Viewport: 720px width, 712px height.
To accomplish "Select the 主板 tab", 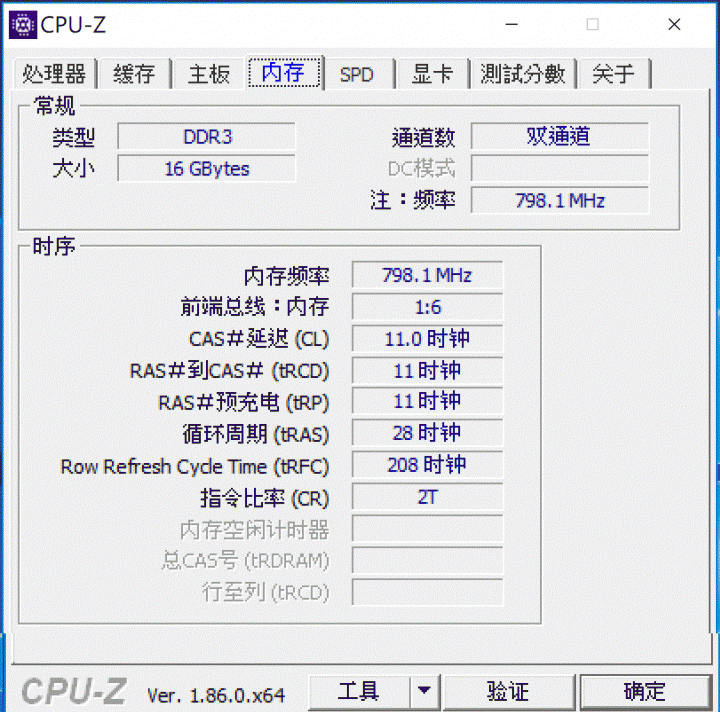I will (x=209, y=73).
